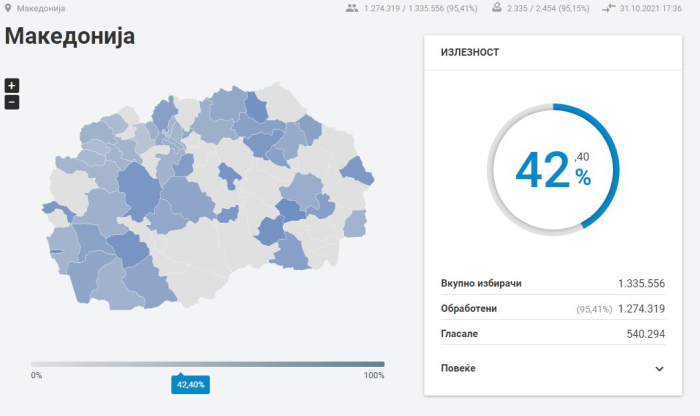Screen dimensions: 700x416
Task: Click the timestamp 31.10.2021 17:36
Action: (x=650, y=8)
